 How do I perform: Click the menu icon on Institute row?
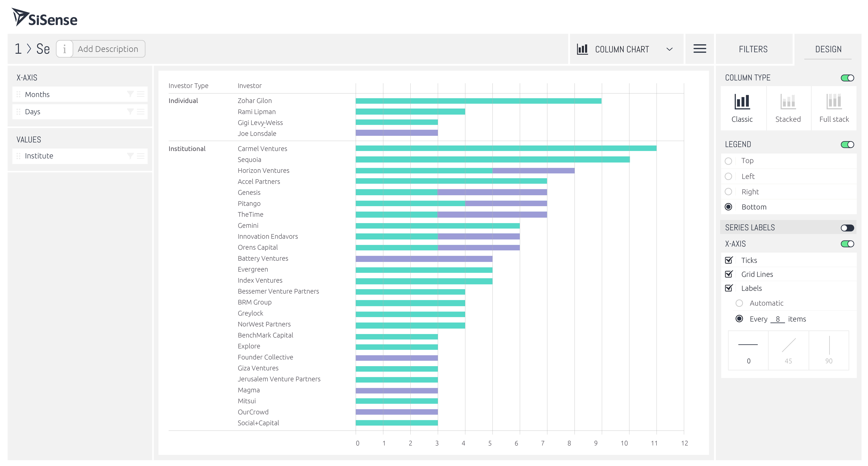click(x=141, y=156)
